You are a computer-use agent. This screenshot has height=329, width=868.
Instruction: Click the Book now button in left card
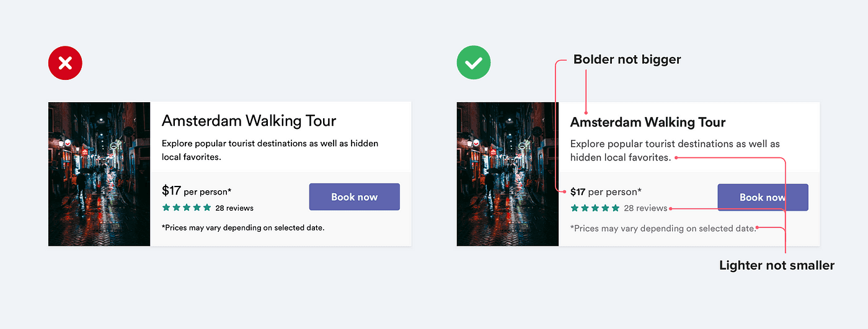(355, 197)
